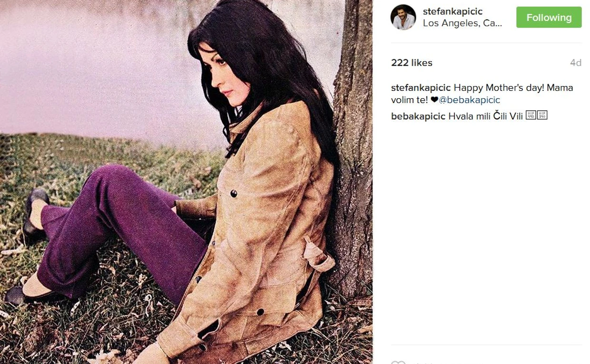Screen dimensions: 590x364
Task: Open stefankapicic username beside the avatar
Action: click(x=452, y=12)
